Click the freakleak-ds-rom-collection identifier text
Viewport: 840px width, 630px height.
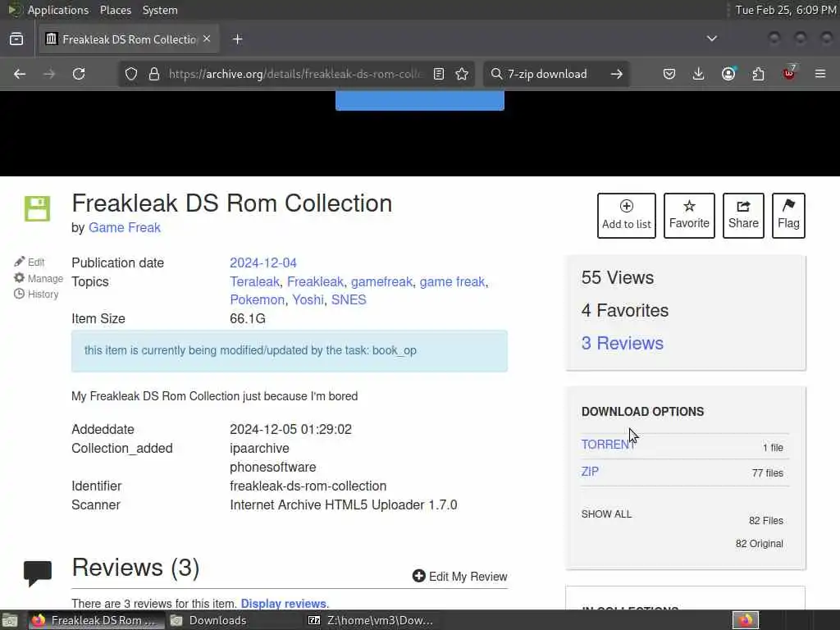(x=308, y=486)
